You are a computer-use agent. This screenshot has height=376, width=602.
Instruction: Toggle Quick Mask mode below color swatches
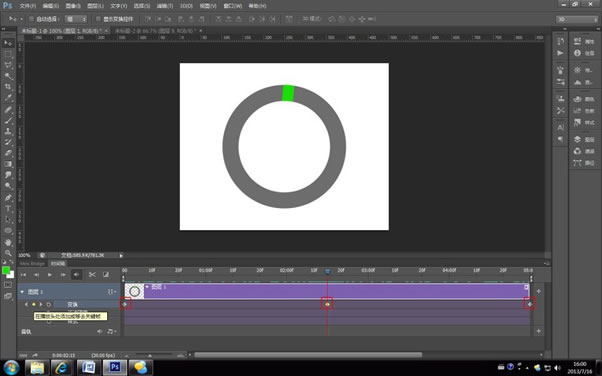click(x=8, y=285)
